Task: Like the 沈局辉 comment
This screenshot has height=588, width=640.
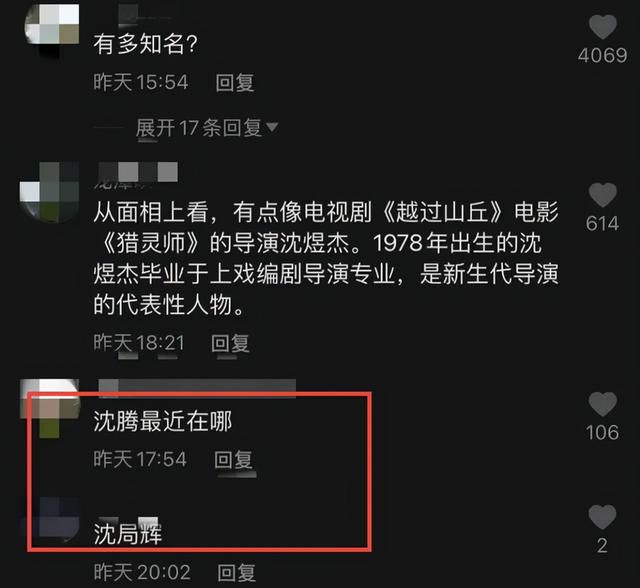Action: (602, 517)
